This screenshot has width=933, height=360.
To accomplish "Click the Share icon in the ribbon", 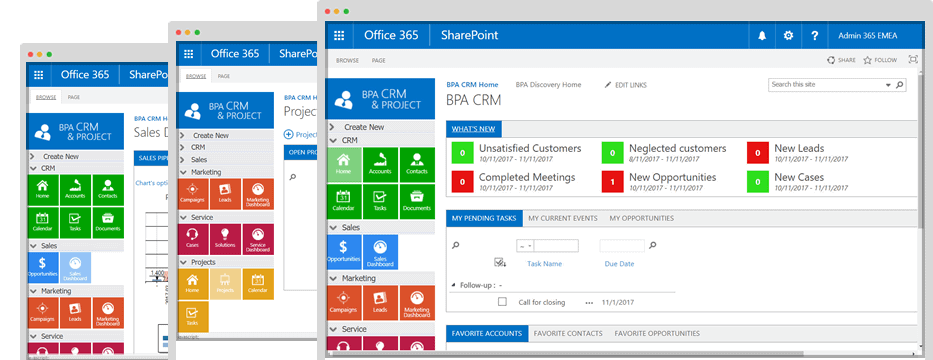I will 831,60.
